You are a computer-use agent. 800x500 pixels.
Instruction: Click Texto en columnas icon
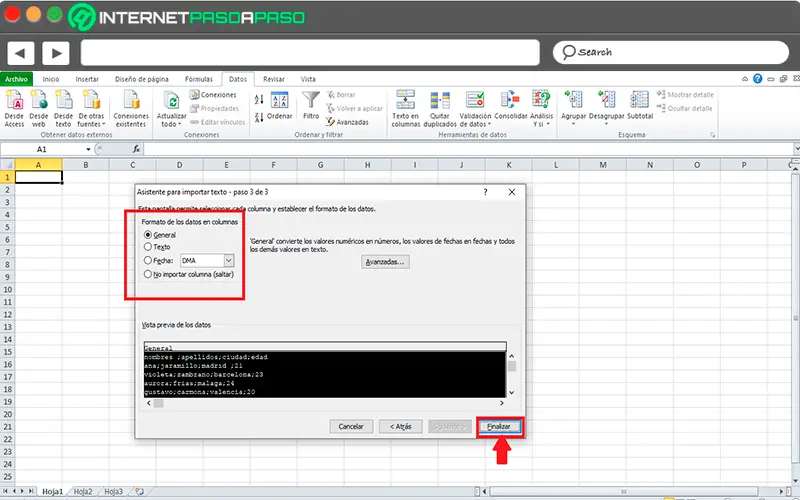tap(406, 108)
